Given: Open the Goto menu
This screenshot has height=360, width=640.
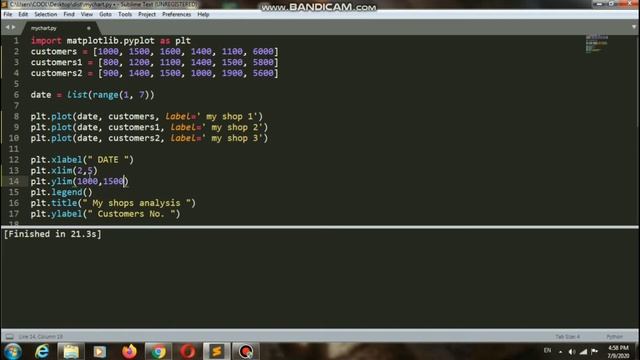Looking at the screenshot, I should (105, 14).
